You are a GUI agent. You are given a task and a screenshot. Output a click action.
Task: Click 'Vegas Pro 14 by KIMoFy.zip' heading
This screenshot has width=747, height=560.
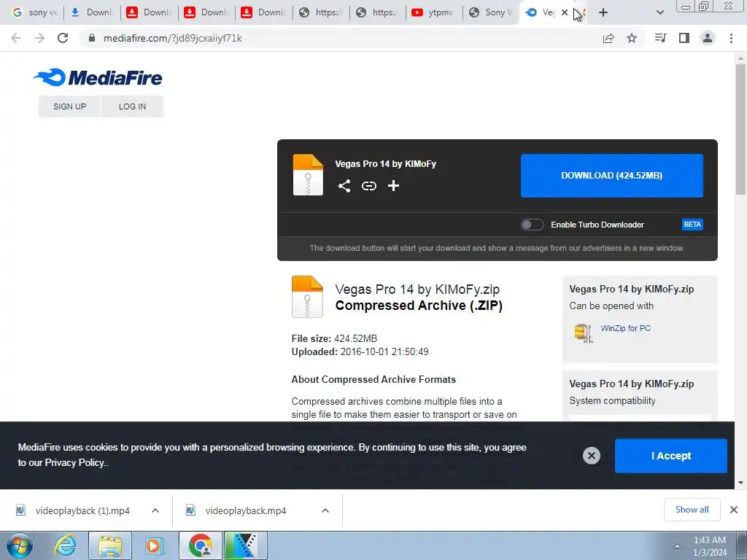[417, 289]
